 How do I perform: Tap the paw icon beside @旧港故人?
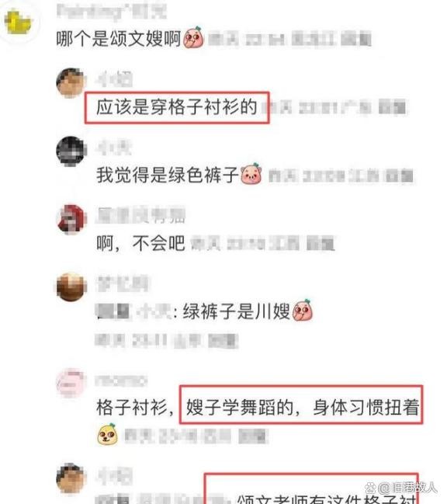click(x=371, y=488)
